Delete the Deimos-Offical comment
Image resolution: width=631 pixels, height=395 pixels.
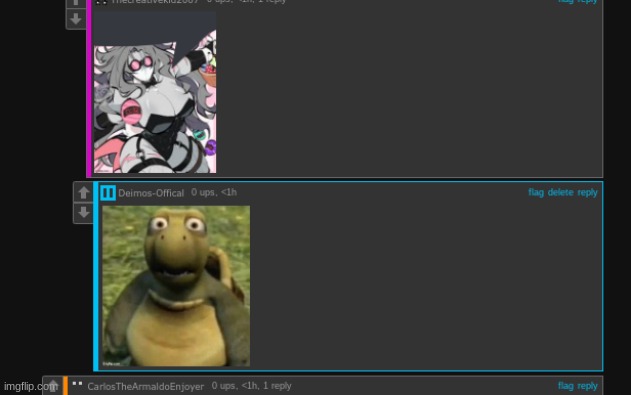tap(560, 192)
